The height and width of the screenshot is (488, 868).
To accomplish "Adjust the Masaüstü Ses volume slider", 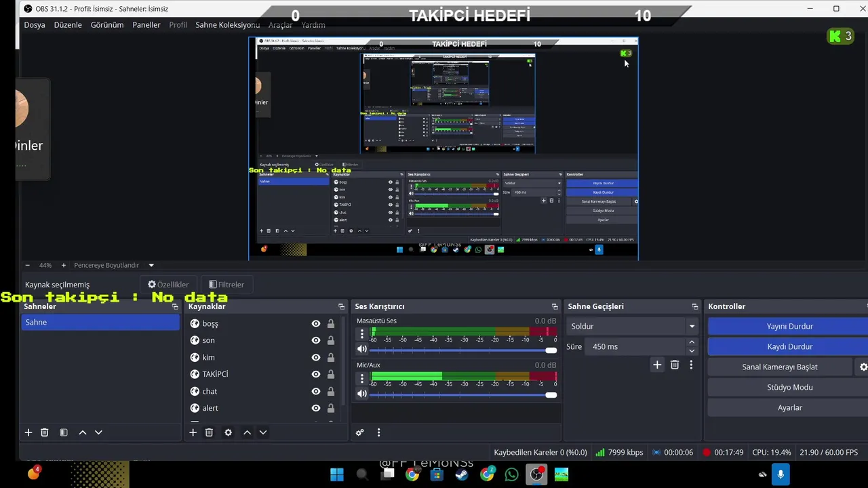I will click(x=463, y=350).
